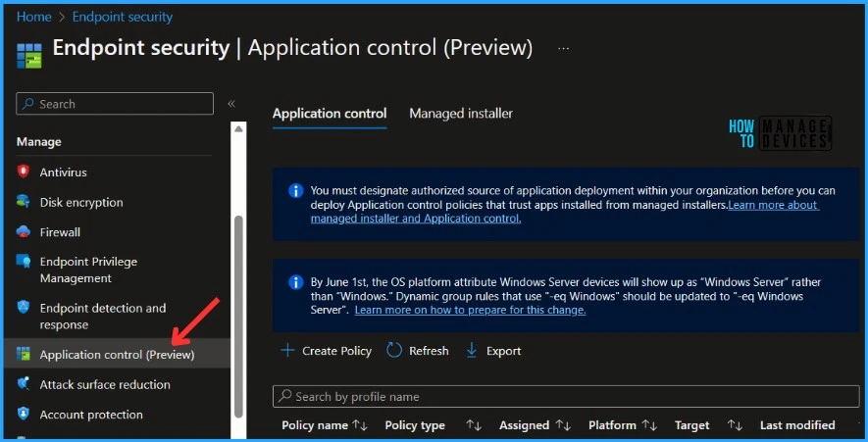Click the Search by profile name field
868x442 pixels.
coord(566,396)
